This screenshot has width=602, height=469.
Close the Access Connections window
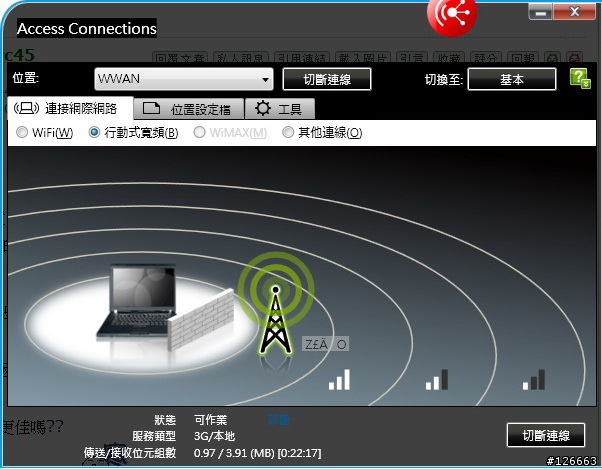(x=574, y=12)
